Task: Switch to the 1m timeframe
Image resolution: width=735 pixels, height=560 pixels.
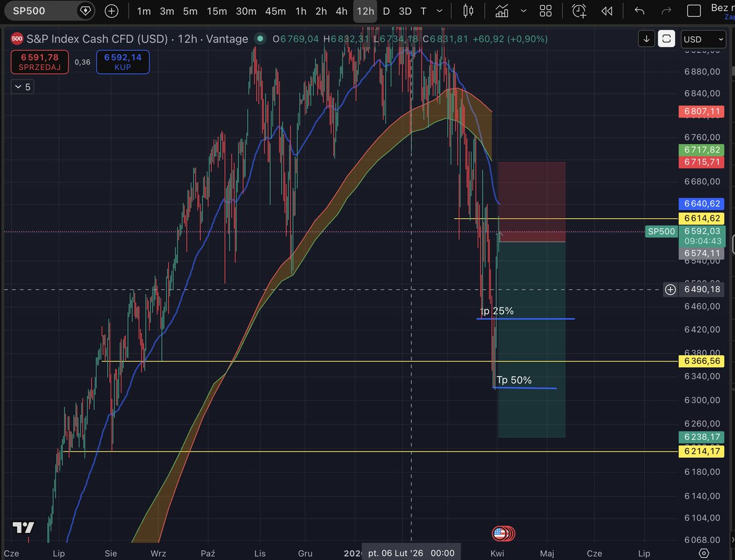Action: click(143, 11)
